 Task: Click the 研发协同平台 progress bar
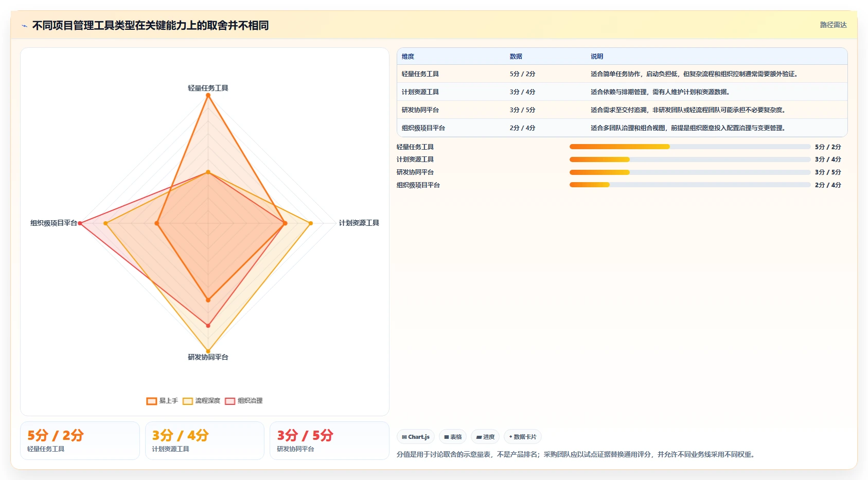[x=690, y=172]
